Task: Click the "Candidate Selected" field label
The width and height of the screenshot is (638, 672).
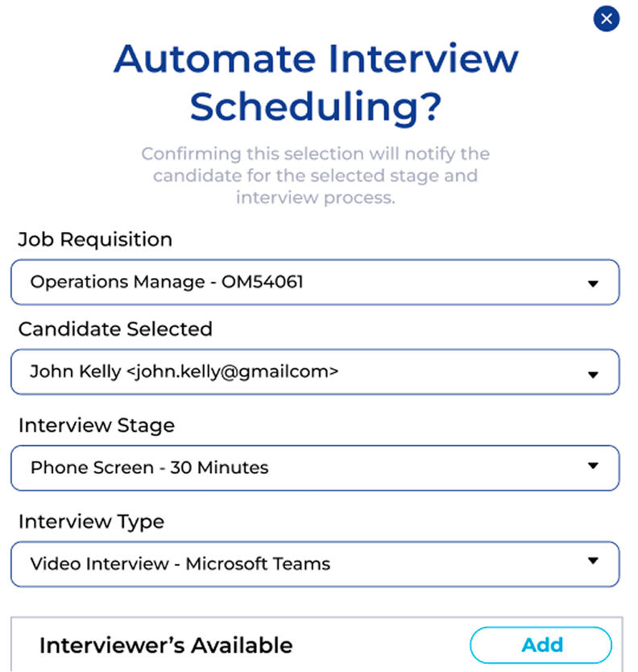Action: point(115,329)
